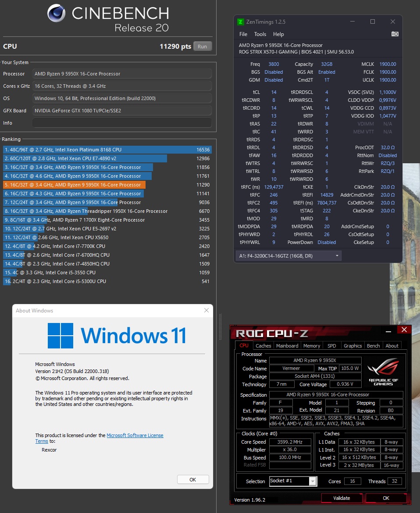
Task: Minimize the ROG CPU-Z window
Action: [x=388, y=331]
